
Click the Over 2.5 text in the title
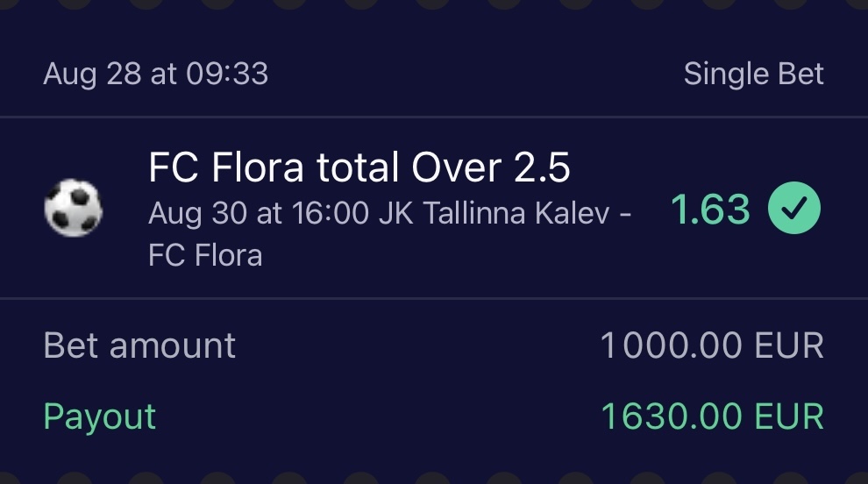click(504, 167)
